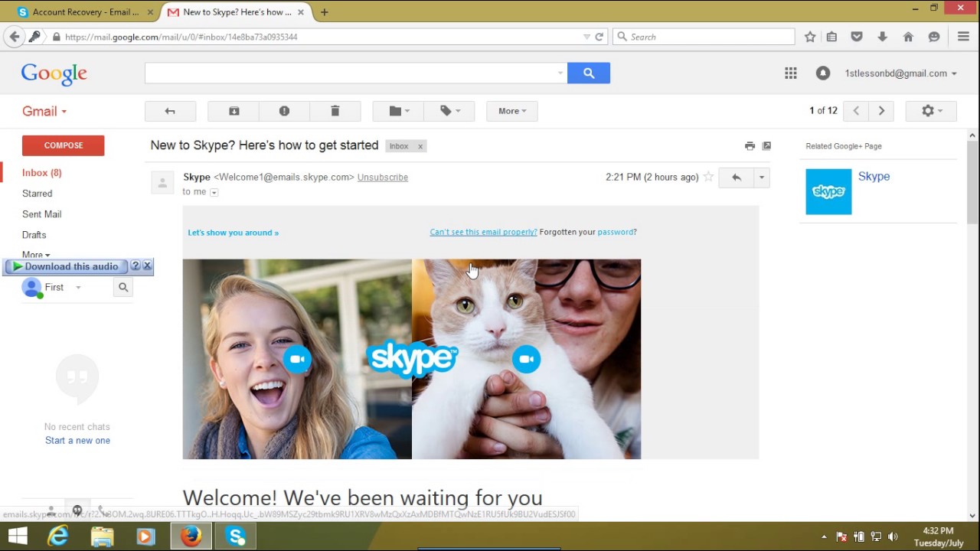Select the 'New to Skype?' browser tab
Screen dimensions: 980x551
(x=237, y=12)
